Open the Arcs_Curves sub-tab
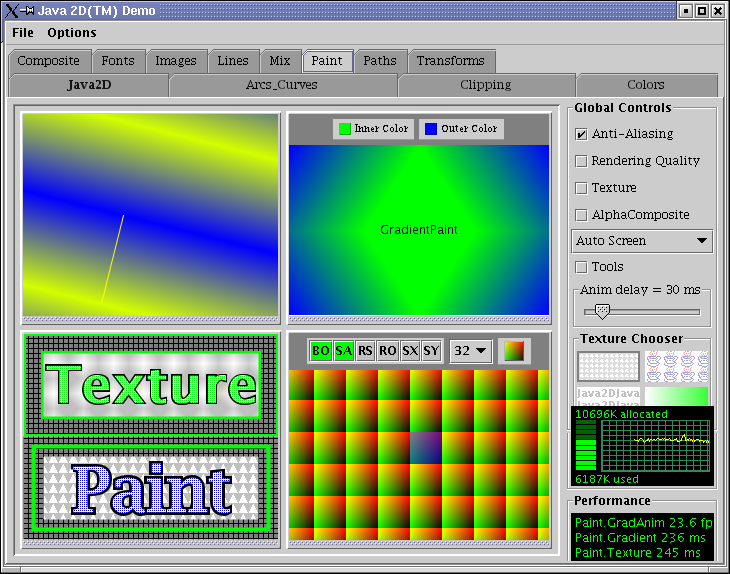 point(282,85)
